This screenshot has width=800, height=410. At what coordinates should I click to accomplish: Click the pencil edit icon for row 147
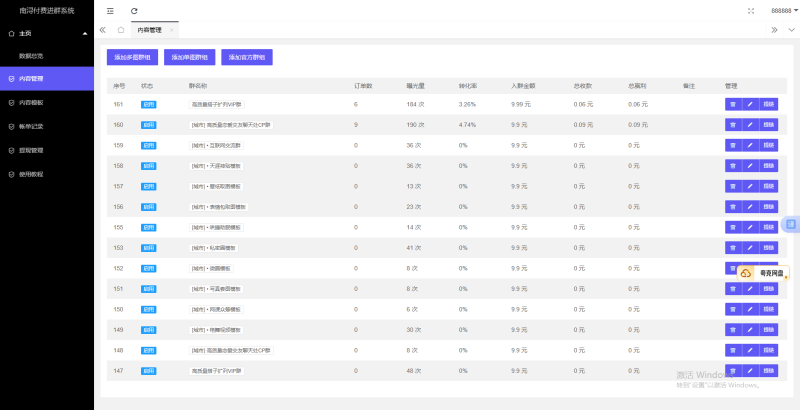pos(750,370)
